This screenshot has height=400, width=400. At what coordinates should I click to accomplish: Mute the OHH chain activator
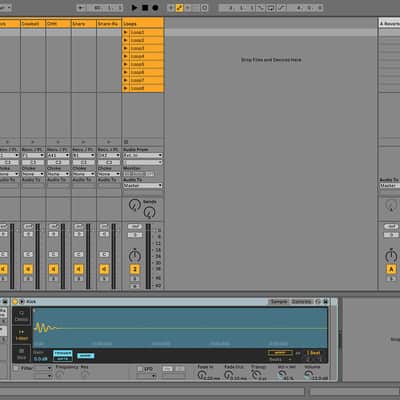tap(54, 269)
